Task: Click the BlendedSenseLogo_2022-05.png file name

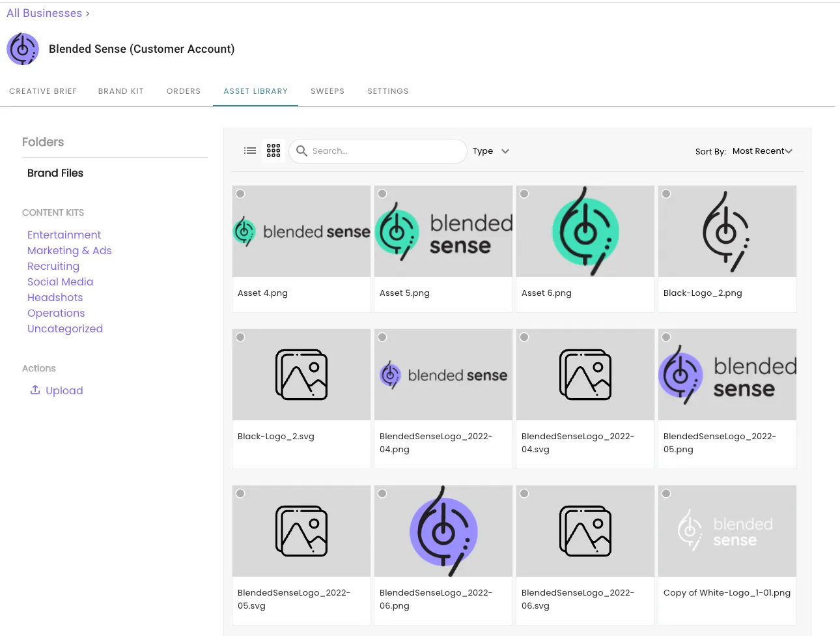Action: tap(720, 442)
